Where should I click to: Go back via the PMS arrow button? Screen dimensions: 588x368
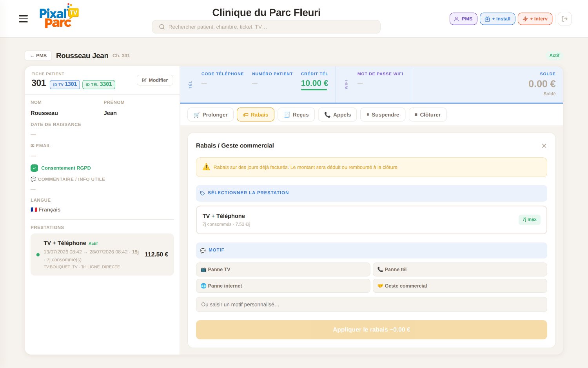38,56
